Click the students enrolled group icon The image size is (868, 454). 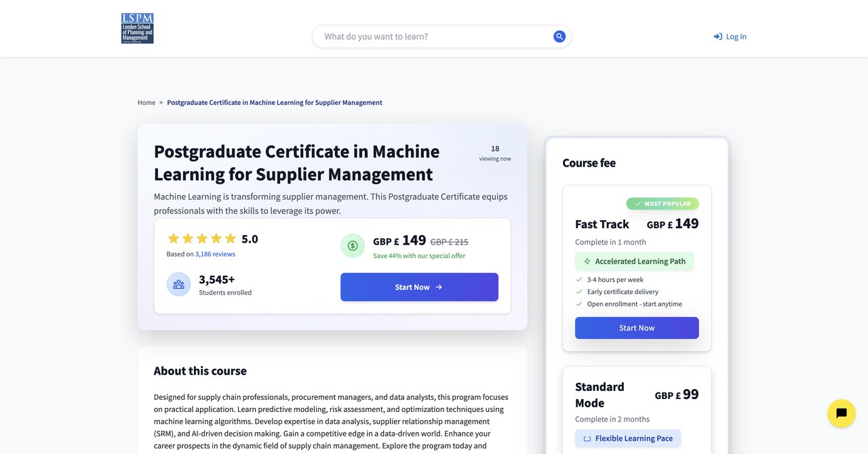[x=179, y=285]
